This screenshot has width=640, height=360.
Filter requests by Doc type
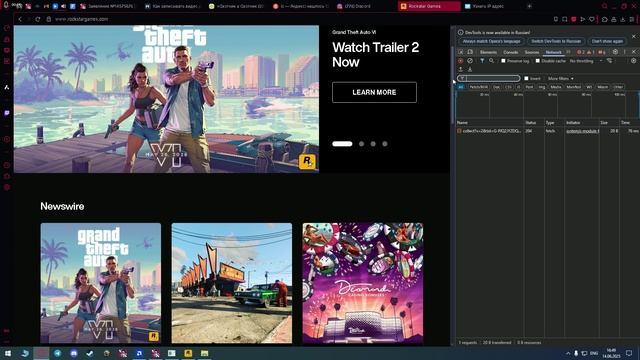click(497, 87)
